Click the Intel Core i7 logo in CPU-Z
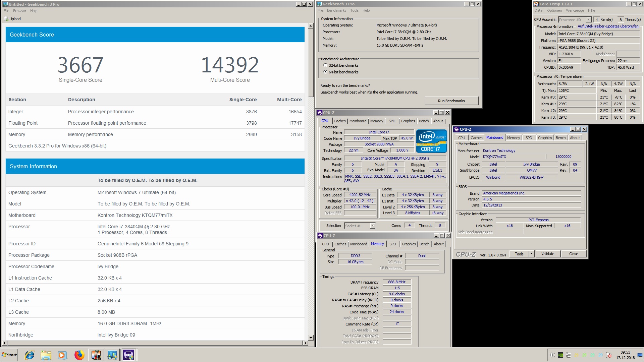644x362 pixels. coord(431,141)
